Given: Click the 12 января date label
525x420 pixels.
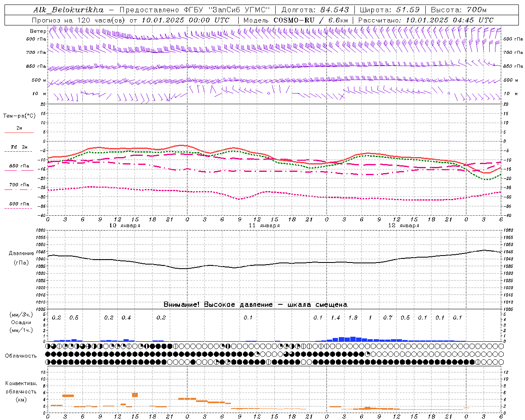Looking at the screenshot, I should pos(404,226).
